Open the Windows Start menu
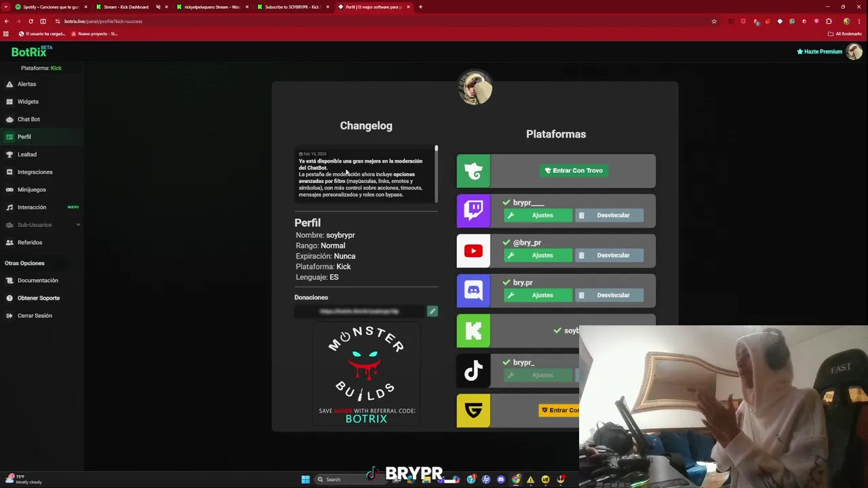The width and height of the screenshot is (868, 488). pyautogui.click(x=305, y=479)
